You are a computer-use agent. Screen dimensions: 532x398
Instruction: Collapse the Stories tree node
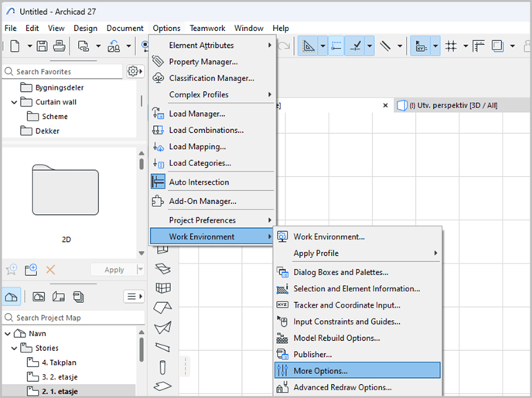tap(14, 349)
